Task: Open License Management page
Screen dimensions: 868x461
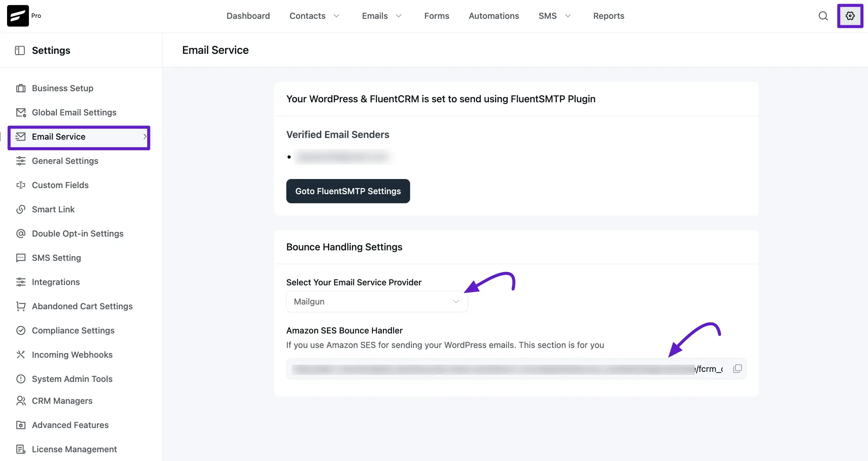Action: (x=74, y=450)
